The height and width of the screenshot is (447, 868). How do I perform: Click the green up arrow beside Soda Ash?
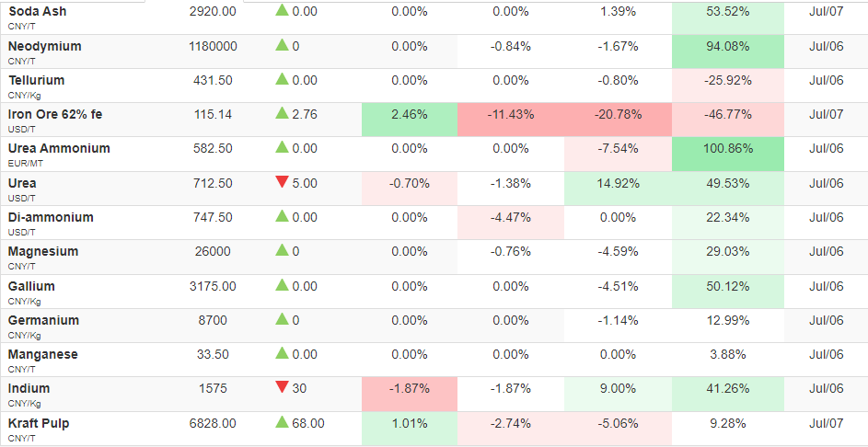pyautogui.click(x=283, y=10)
